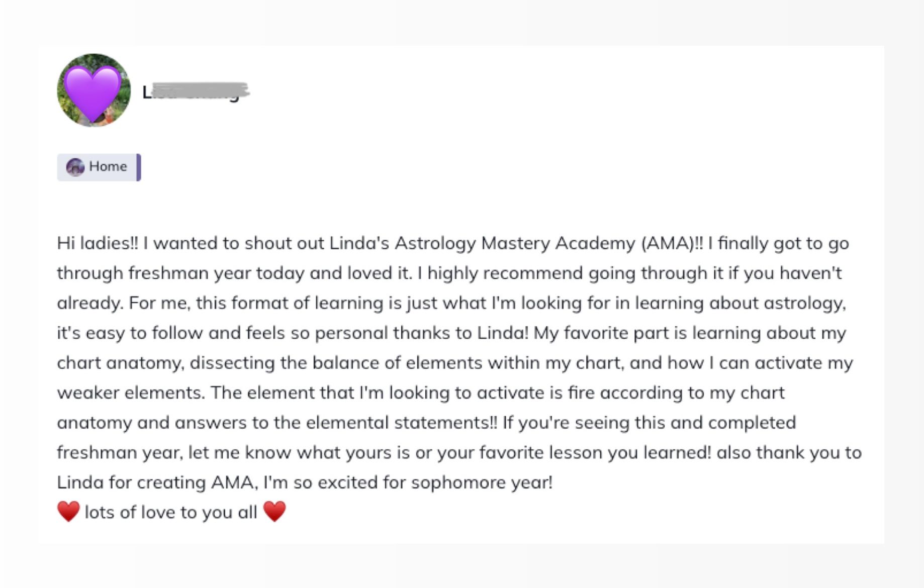Click the words 'sophomore year!' in post

point(482,482)
